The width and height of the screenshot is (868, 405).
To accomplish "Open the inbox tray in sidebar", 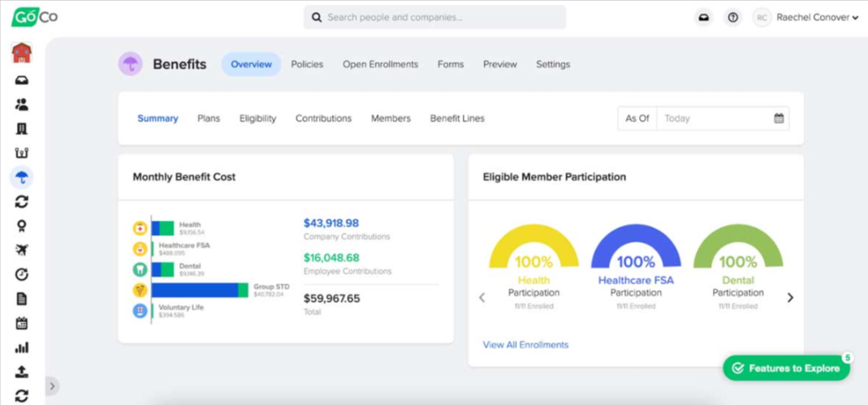I will (x=22, y=80).
